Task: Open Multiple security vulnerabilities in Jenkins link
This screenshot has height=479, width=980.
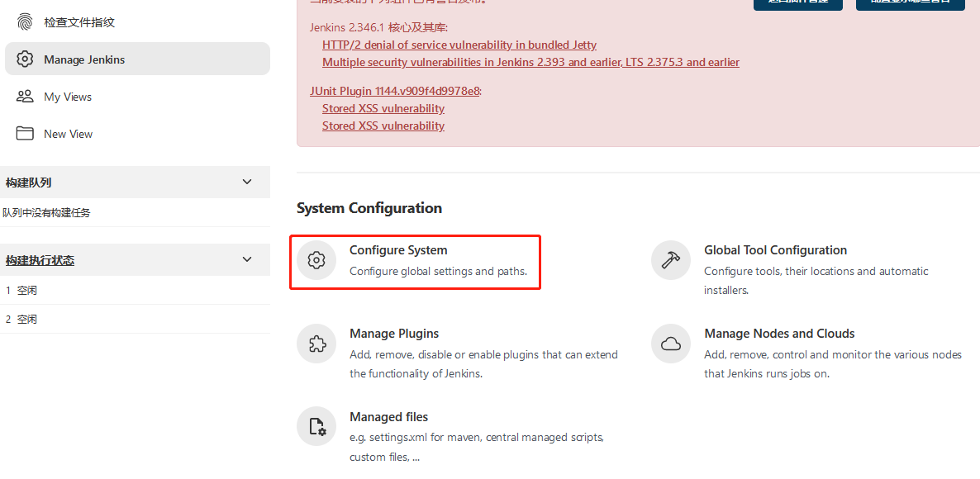Action: pyautogui.click(x=530, y=63)
